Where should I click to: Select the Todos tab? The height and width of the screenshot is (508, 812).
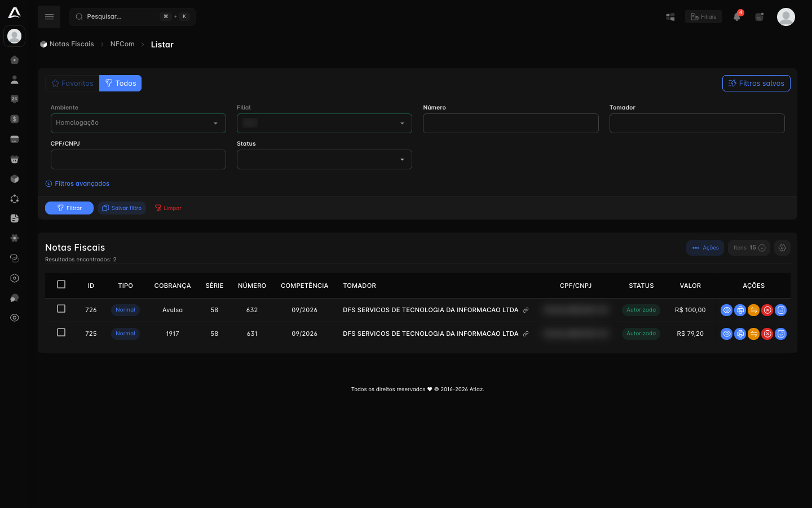click(121, 83)
